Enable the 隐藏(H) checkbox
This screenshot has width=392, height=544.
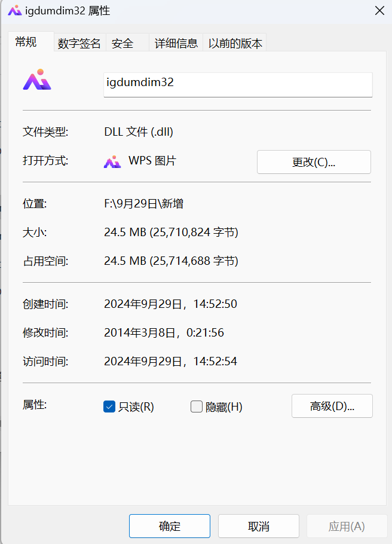click(197, 406)
